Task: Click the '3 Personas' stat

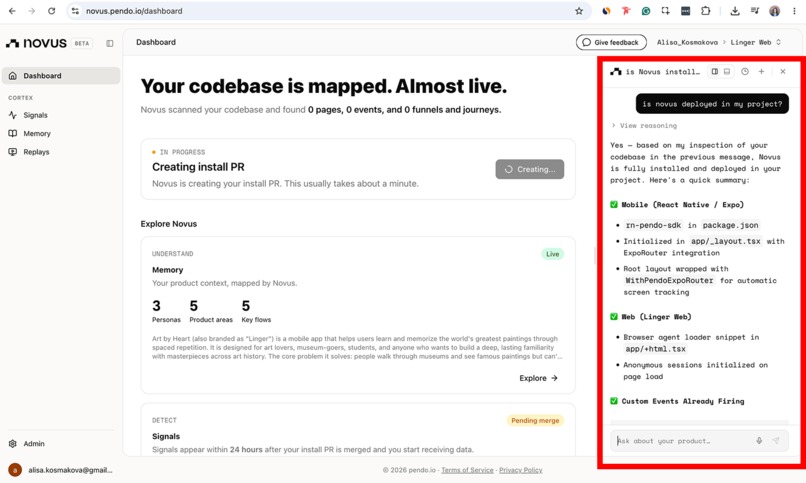Action: coord(166,311)
